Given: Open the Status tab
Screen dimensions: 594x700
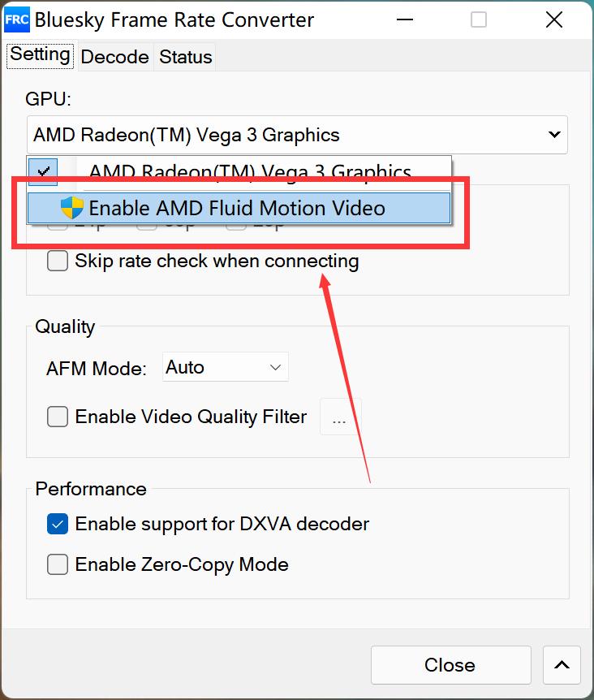Looking at the screenshot, I should pyautogui.click(x=186, y=57).
